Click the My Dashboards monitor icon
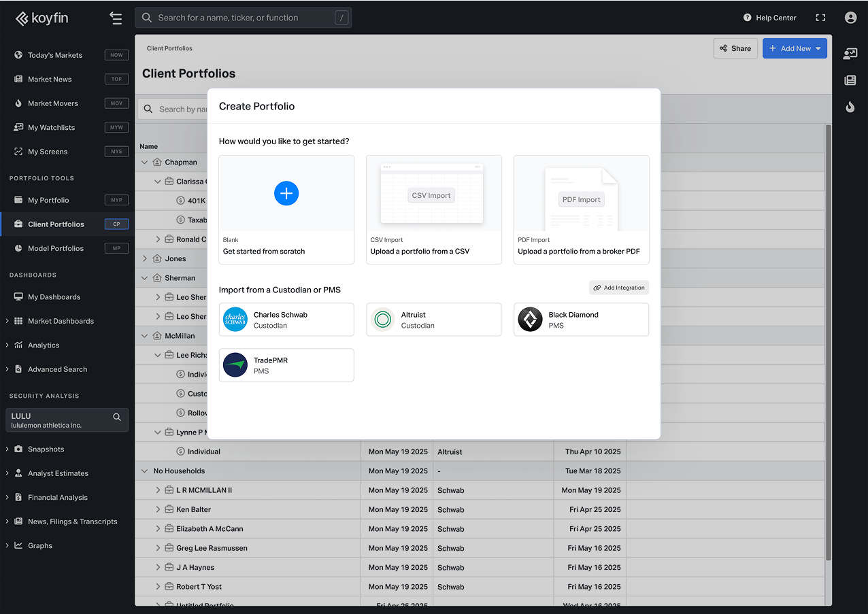 (x=18, y=297)
